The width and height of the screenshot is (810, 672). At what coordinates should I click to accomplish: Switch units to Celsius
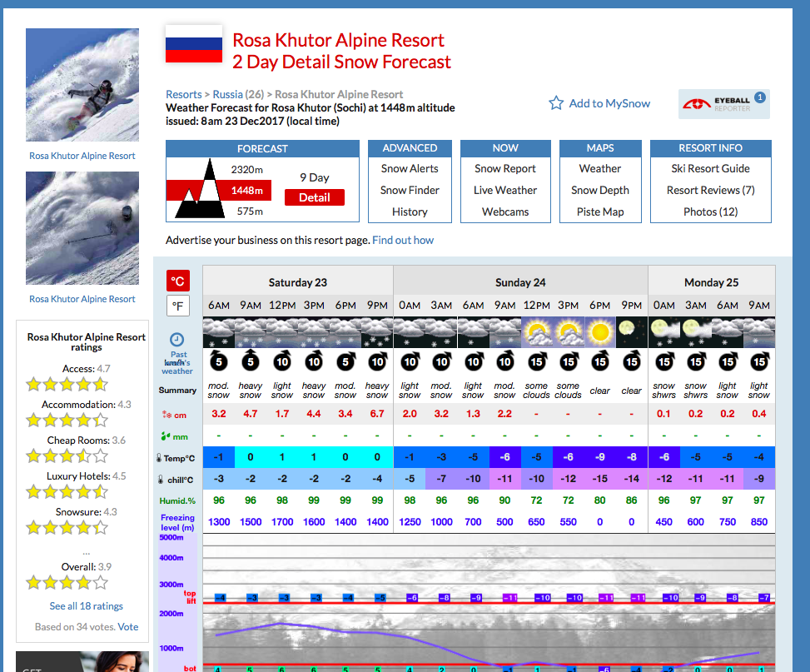pyautogui.click(x=177, y=281)
